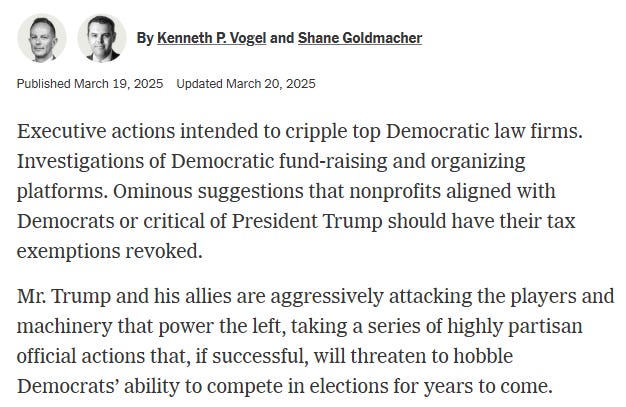Open the Shane Goldmacher author link

tap(360, 38)
